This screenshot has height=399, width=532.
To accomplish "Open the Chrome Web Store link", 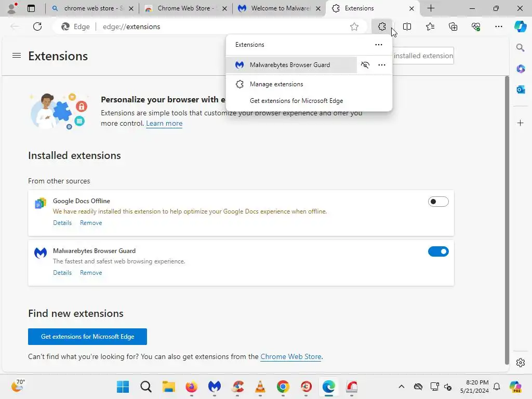I will [291, 356].
